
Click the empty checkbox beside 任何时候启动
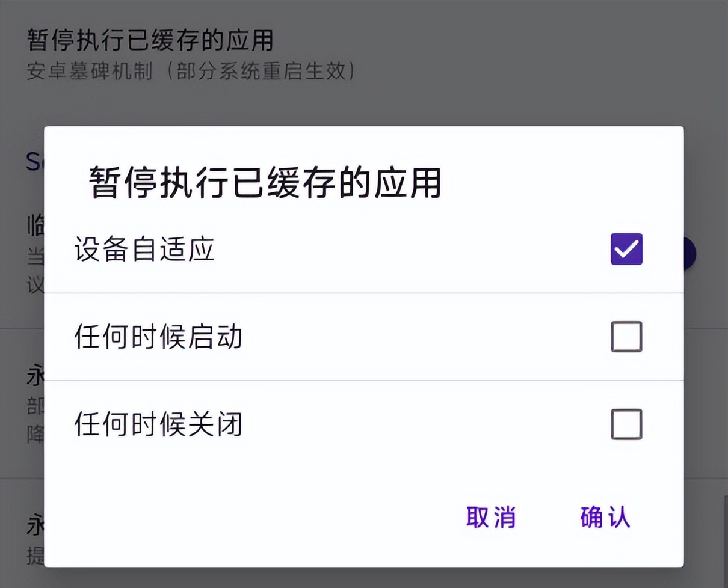click(627, 337)
